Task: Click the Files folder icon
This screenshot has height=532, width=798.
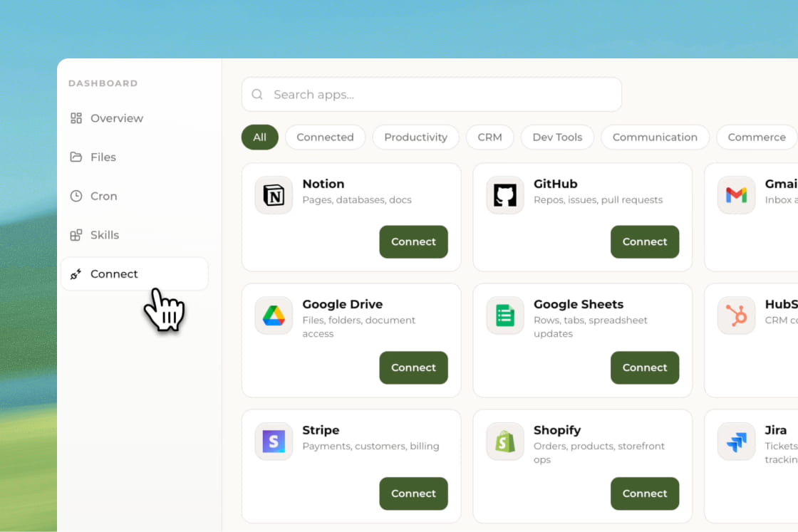Action: (x=76, y=157)
